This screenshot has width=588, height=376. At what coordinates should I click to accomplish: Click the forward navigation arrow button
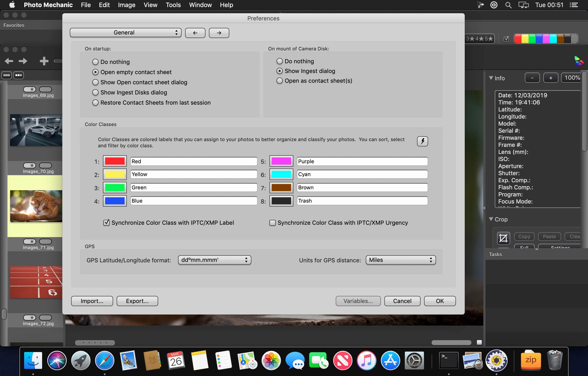click(219, 32)
